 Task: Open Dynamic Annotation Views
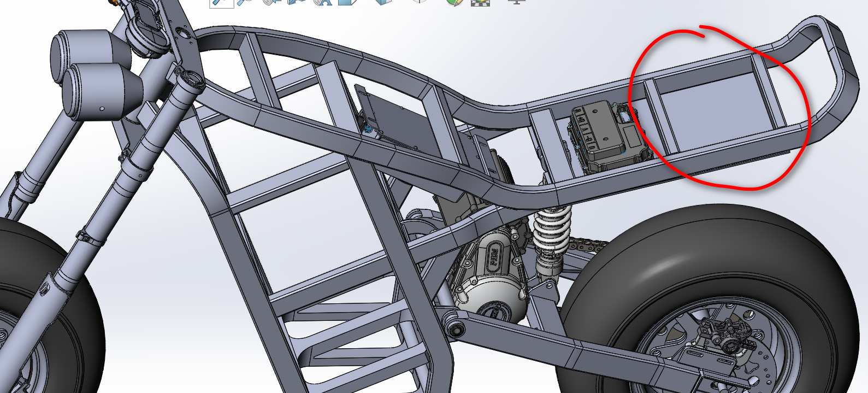click(323, 2)
